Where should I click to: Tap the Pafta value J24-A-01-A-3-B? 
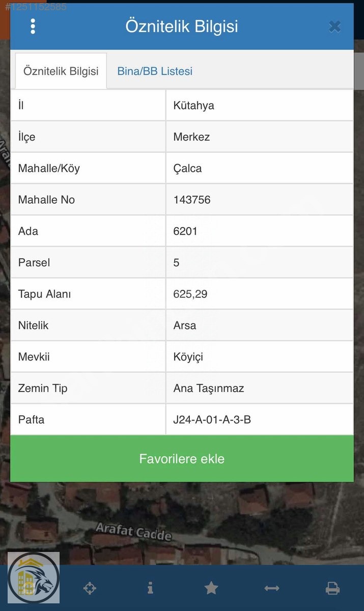[x=212, y=420]
